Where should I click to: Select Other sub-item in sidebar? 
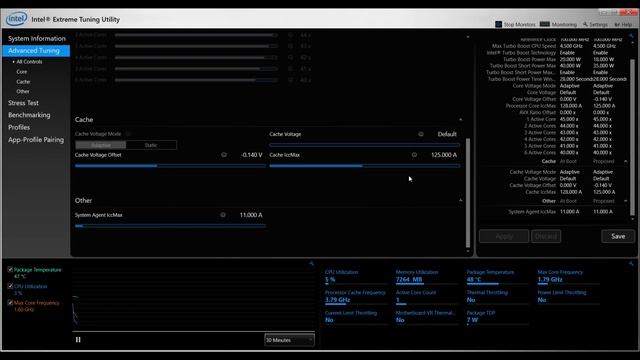point(22,91)
